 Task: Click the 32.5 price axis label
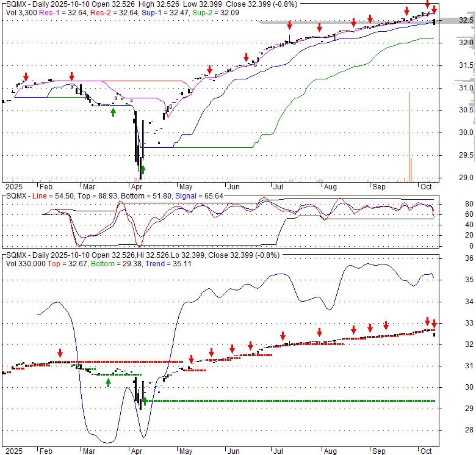tap(466, 20)
